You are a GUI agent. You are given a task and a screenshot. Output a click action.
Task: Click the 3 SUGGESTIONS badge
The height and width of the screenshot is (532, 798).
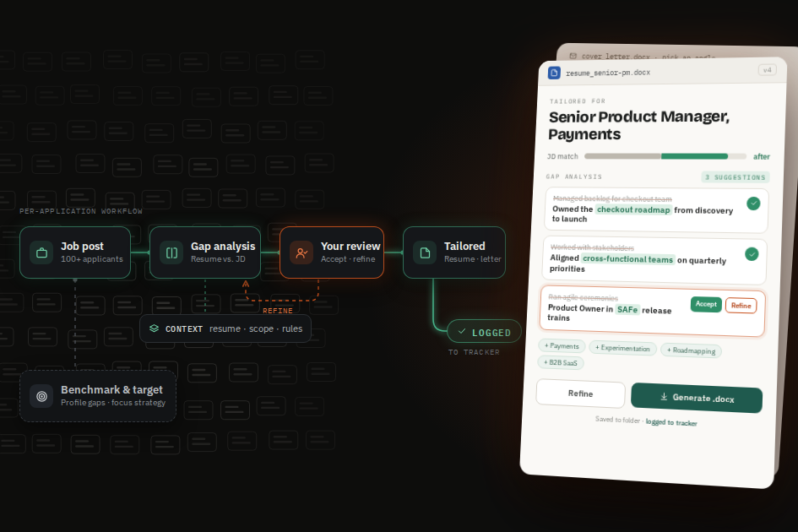736,177
